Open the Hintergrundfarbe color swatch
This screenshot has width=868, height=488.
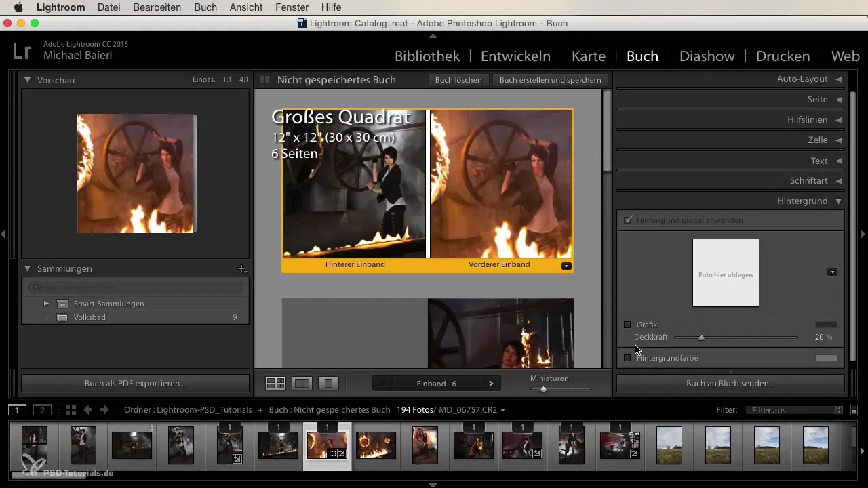(826, 358)
